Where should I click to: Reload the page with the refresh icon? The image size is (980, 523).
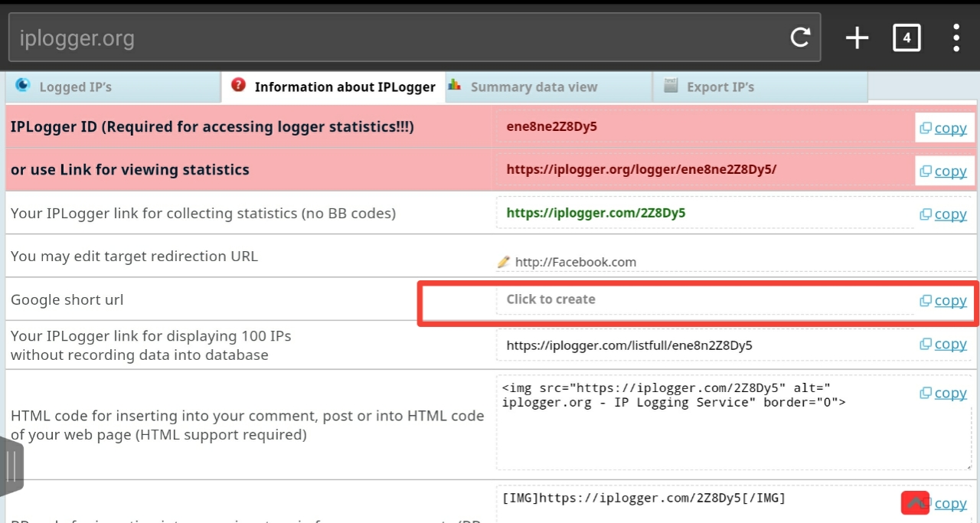pyautogui.click(x=800, y=38)
